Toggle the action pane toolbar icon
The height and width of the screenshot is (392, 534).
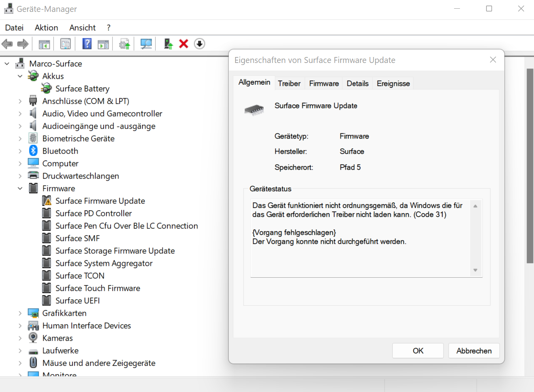point(103,44)
